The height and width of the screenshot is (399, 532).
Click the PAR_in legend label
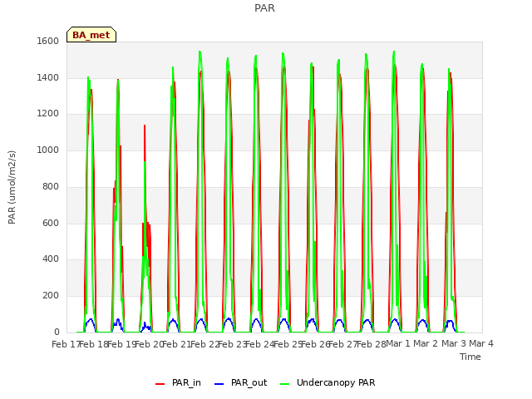pyautogui.click(x=186, y=382)
